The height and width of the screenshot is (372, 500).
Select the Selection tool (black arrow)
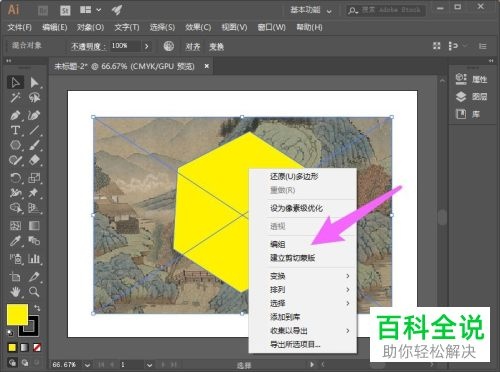[15, 82]
